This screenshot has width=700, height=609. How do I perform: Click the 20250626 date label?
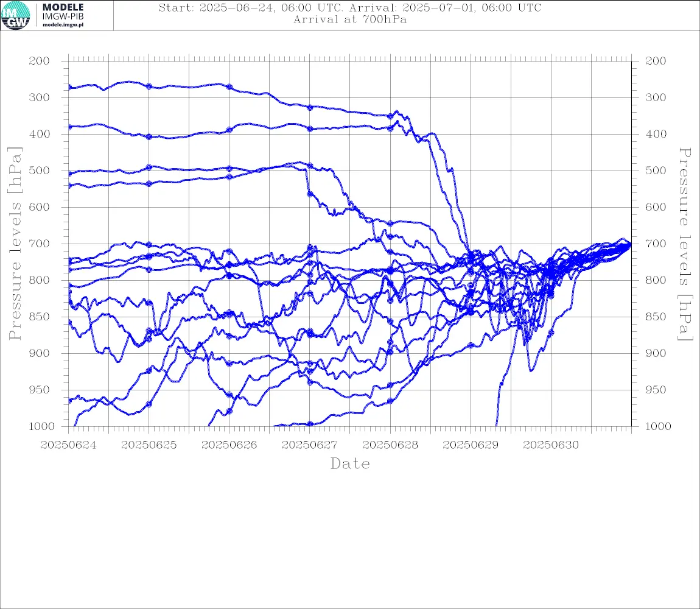tap(229, 445)
